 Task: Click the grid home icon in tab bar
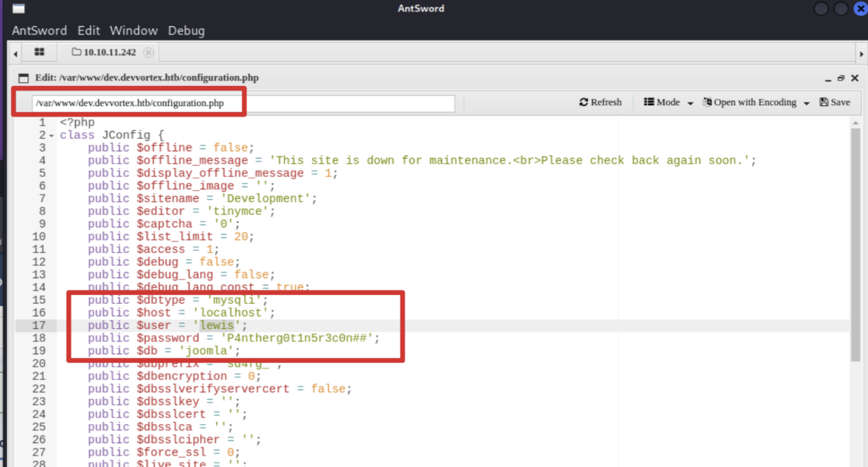coord(39,52)
